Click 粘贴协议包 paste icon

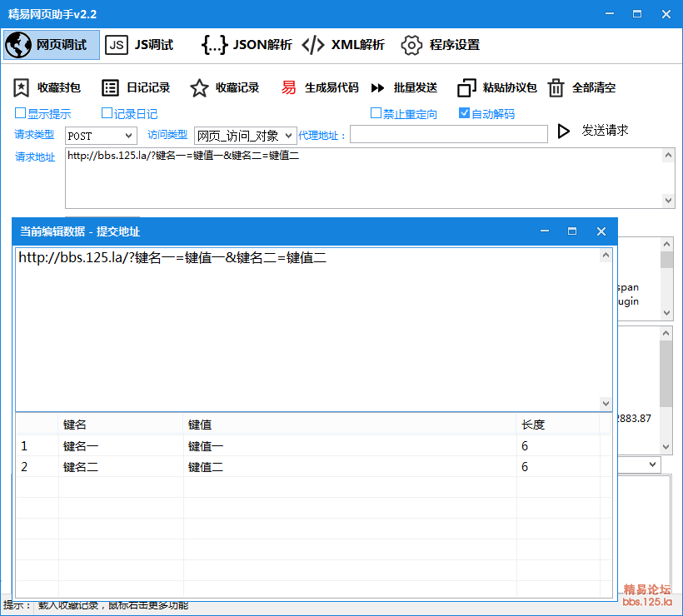pos(466,87)
